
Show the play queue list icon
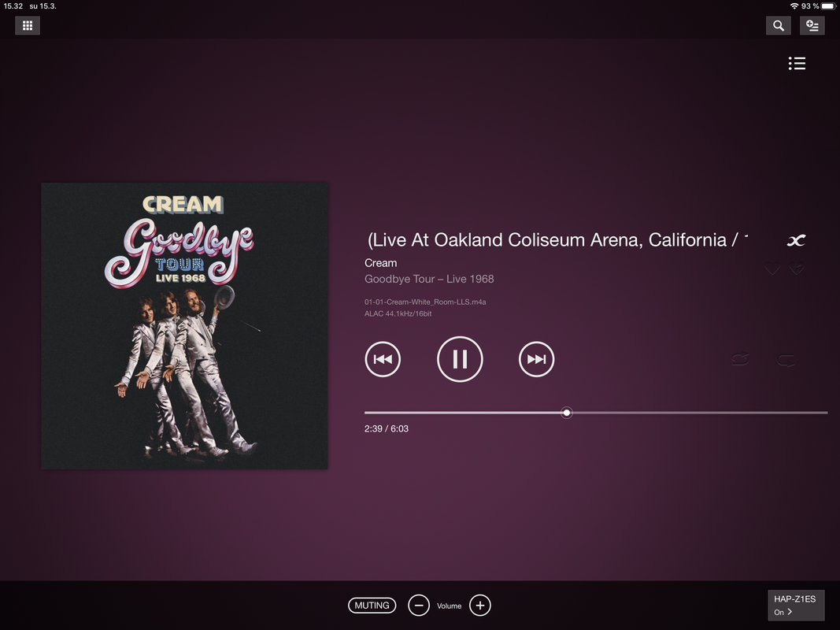pyautogui.click(x=797, y=63)
